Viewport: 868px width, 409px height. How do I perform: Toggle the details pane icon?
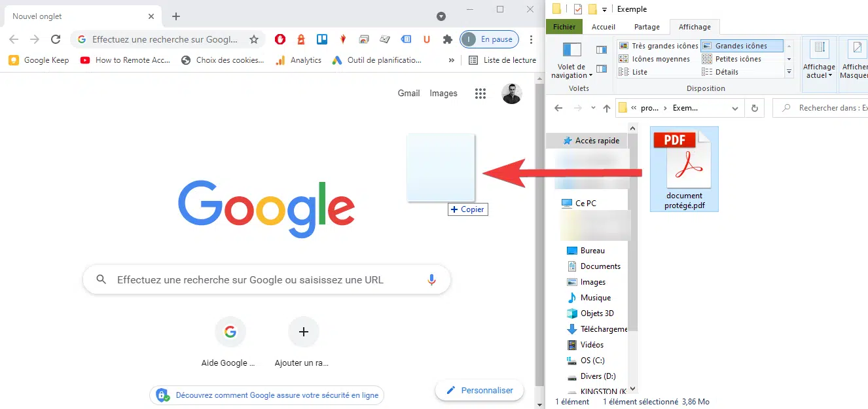click(x=602, y=69)
